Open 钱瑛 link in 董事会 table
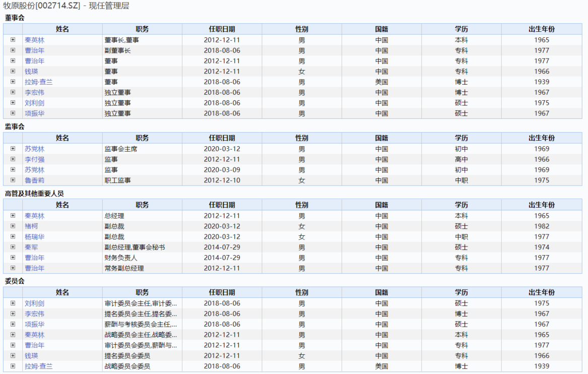 (32, 72)
